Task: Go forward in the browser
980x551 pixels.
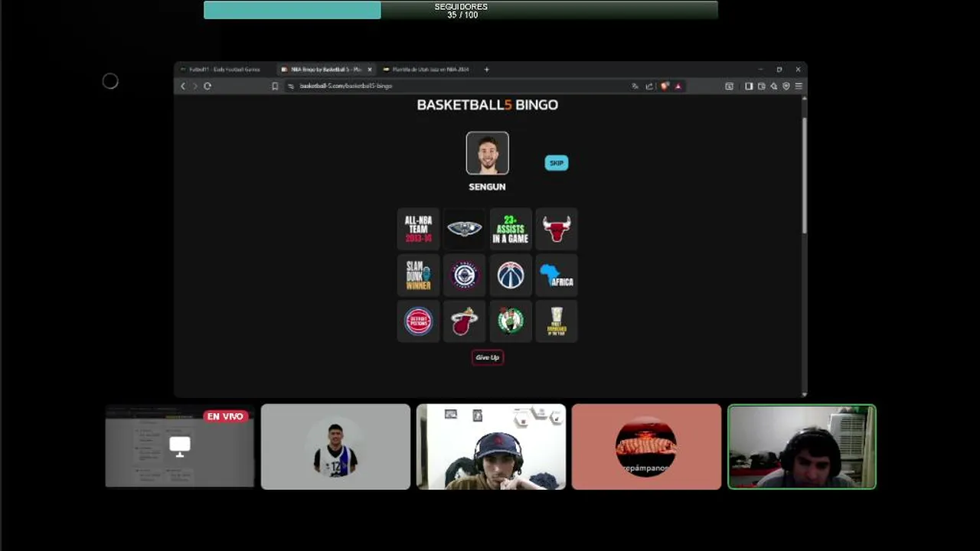Action: tap(194, 86)
